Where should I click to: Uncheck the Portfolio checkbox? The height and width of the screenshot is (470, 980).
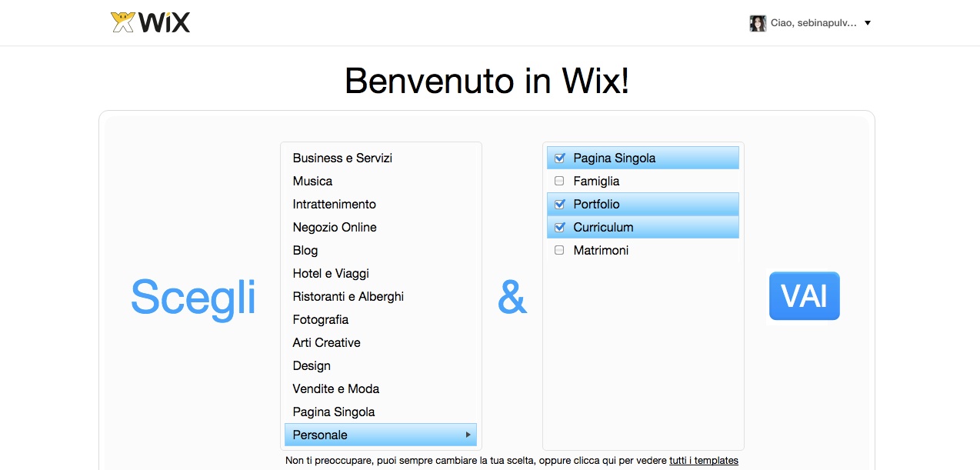click(559, 205)
